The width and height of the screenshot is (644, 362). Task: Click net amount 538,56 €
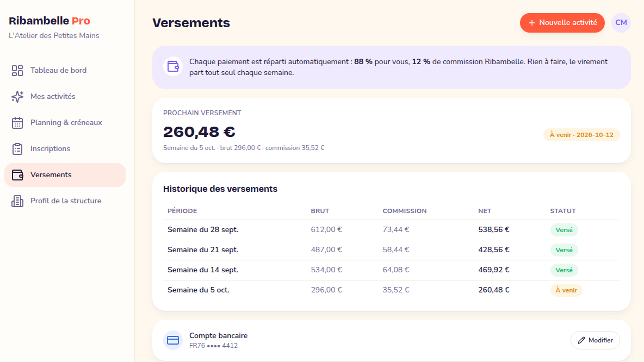click(x=494, y=230)
